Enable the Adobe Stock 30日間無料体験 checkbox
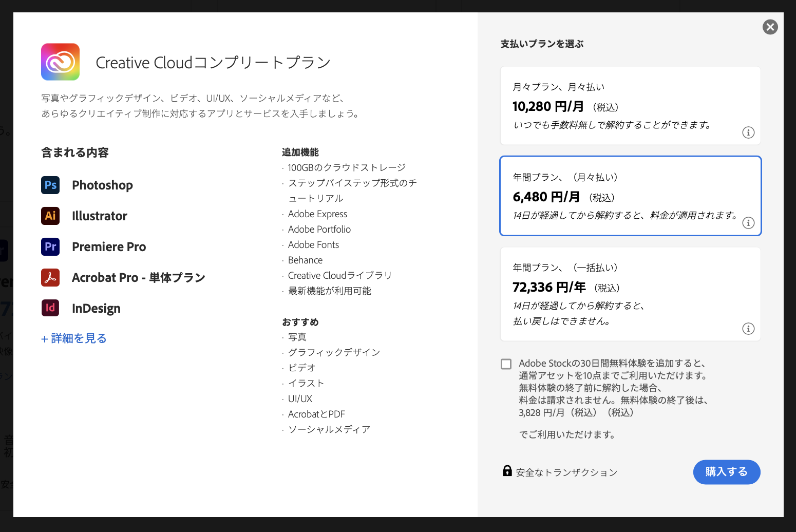Screen dimensions: 796x532 pyautogui.click(x=506, y=364)
